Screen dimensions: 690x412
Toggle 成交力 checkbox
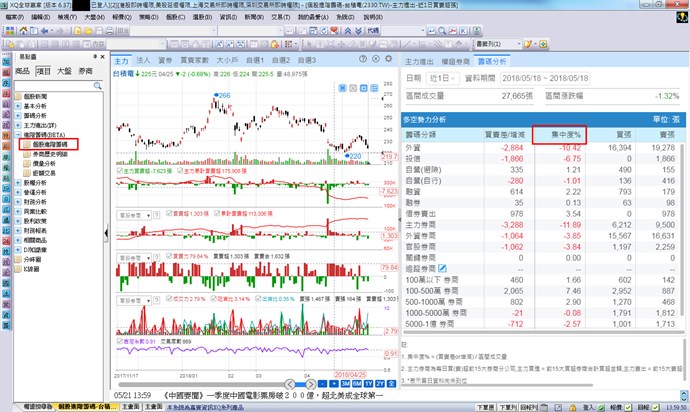click(x=169, y=299)
